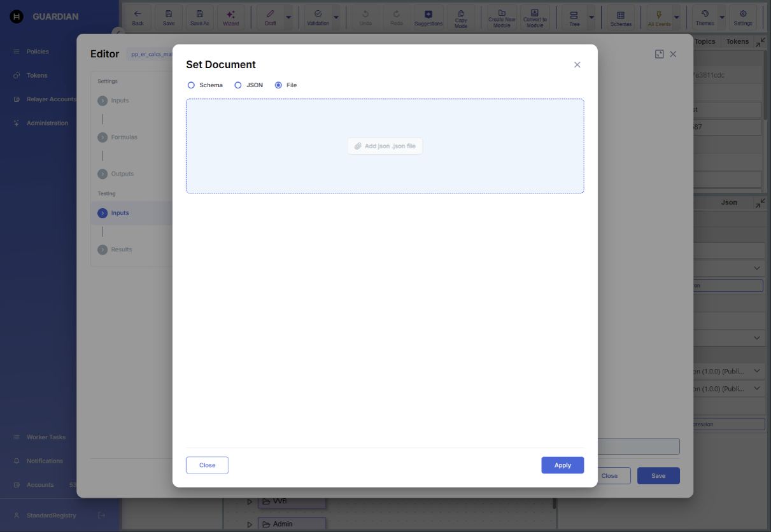Click the Add json file attach button
The height and width of the screenshot is (532, 771).
[385, 146]
